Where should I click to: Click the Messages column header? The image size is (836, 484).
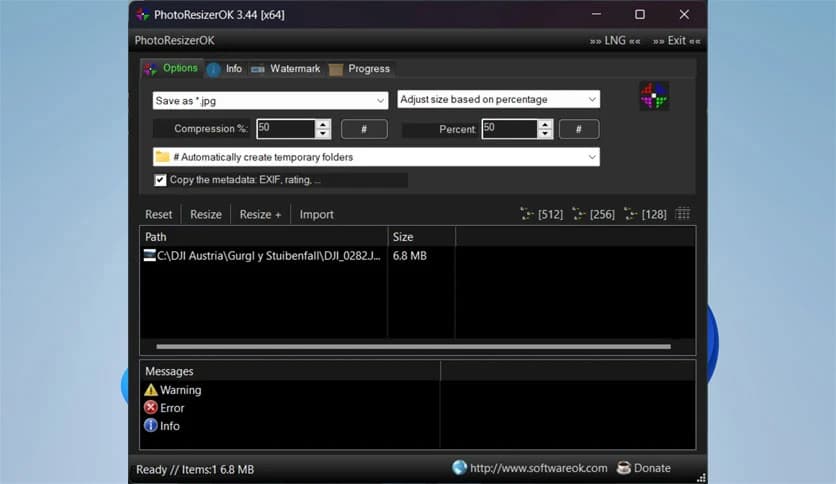[x=290, y=371]
